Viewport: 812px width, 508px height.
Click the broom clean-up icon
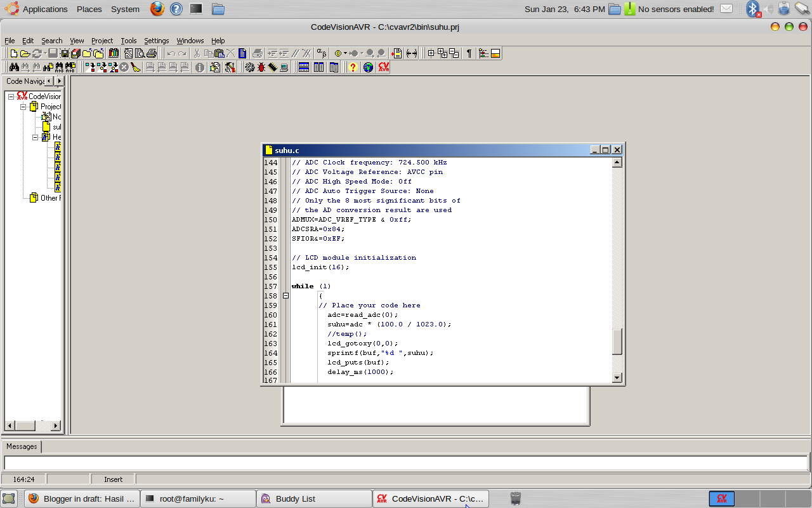[x=136, y=67]
